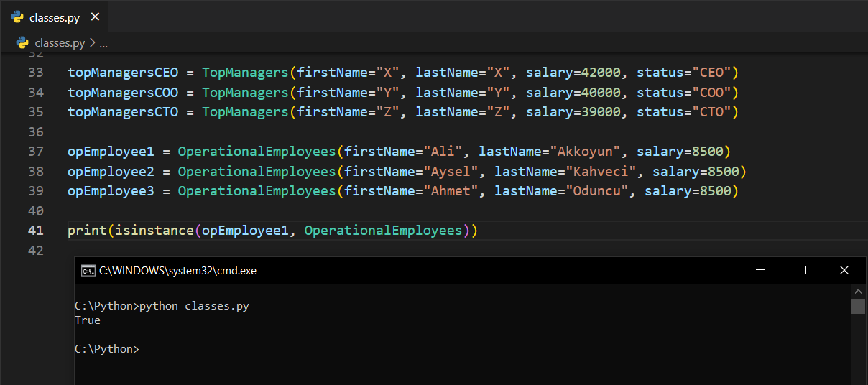Close the classes.py editor tab
The height and width of the screenshot is (385, 868).
pos(96,17)
